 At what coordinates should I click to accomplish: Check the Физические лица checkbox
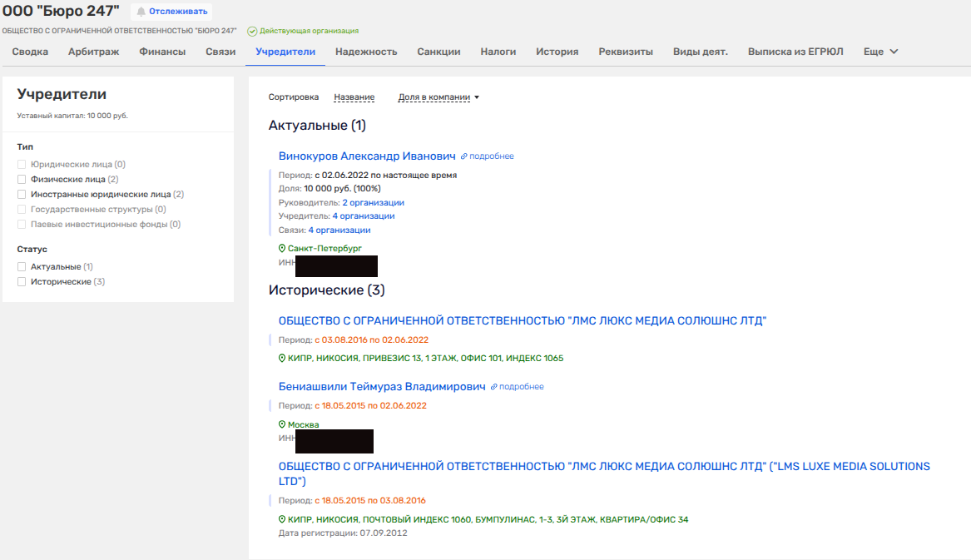(x=22, y=180)
